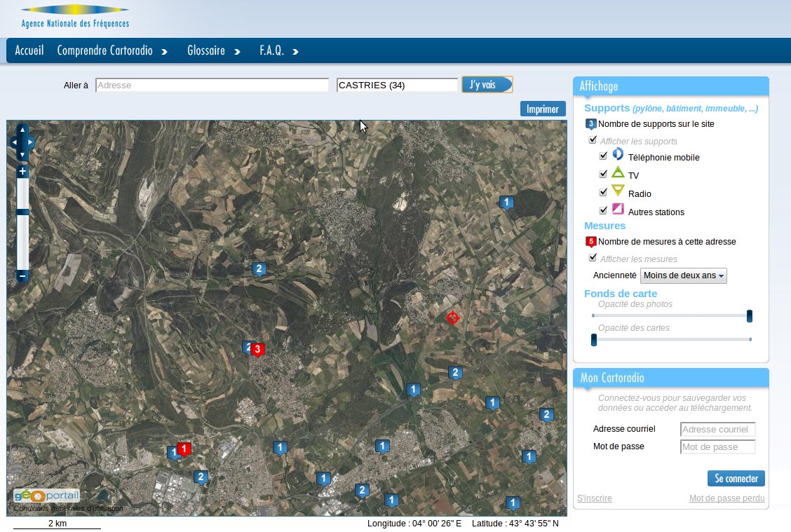Open the Ancienneté dropdown
The image size is (791, 532).
coord(684,275)
